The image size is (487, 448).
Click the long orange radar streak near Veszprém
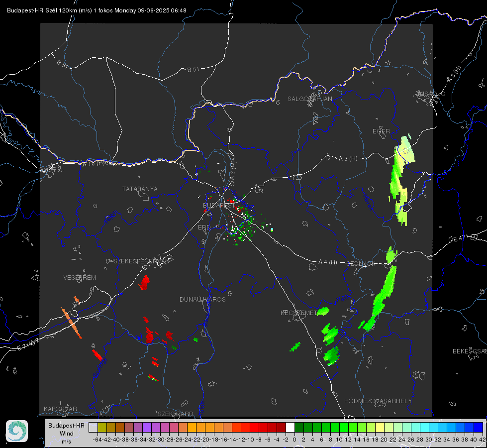pos(71,323)
